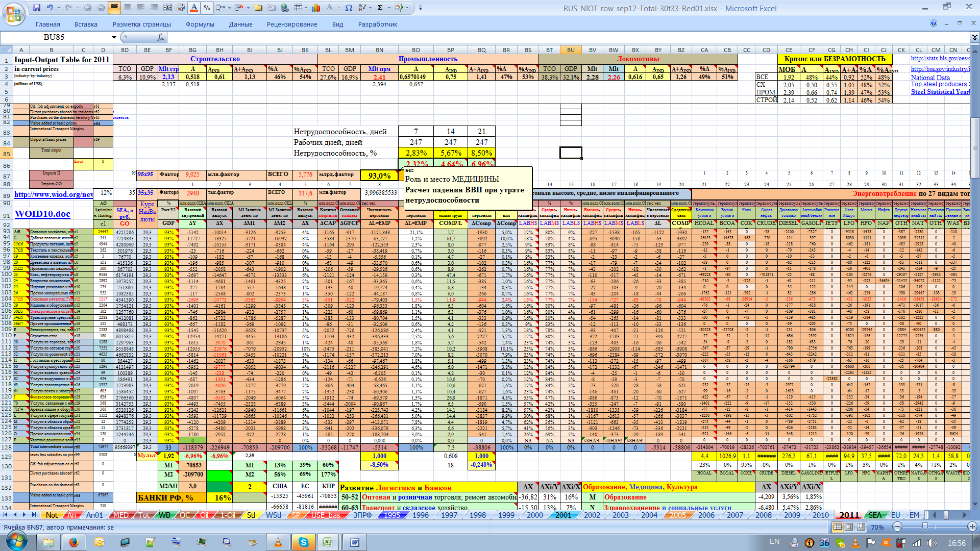This screenshot has height=551, width=980.
Task: Click the chart insert icon
Action: [x=316, y=8]
